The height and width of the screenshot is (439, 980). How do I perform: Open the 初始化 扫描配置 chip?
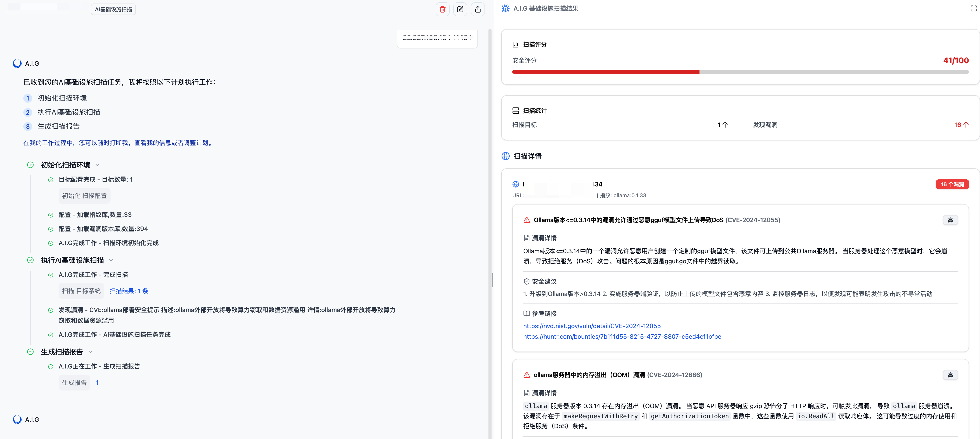tap(85, 196)
